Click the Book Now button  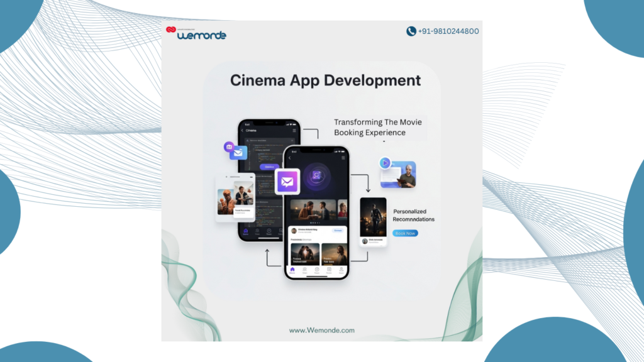click(405, 233)
